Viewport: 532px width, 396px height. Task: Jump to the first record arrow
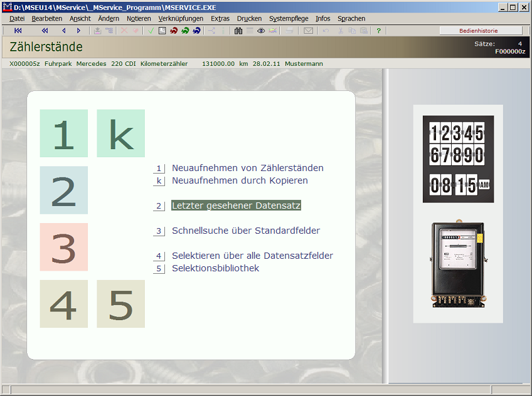pos(18,31)
